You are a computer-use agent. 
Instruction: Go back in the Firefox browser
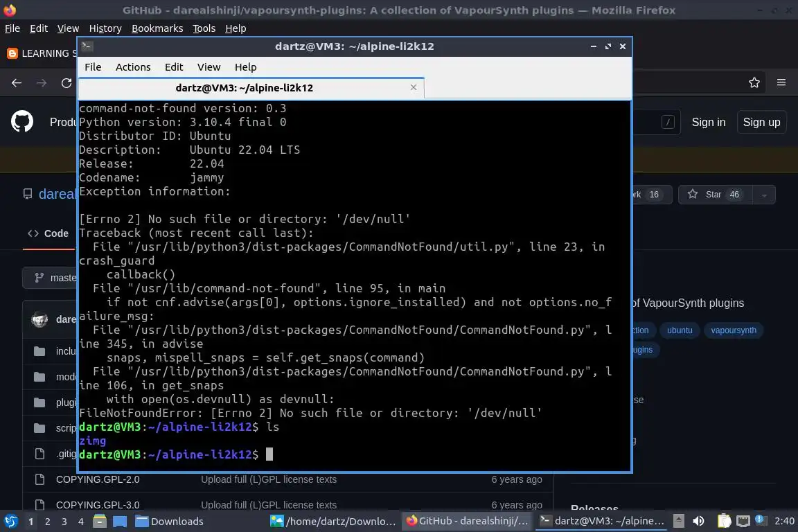click(17, 83)
